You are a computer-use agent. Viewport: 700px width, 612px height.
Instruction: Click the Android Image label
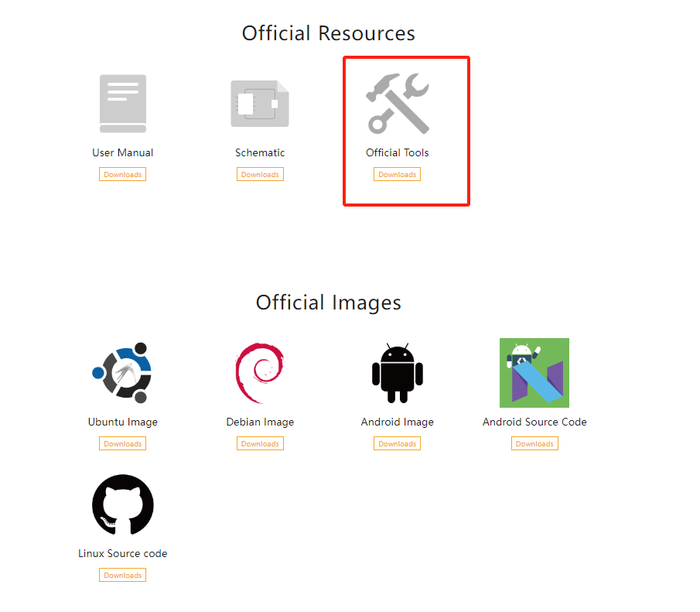[398, 422]
